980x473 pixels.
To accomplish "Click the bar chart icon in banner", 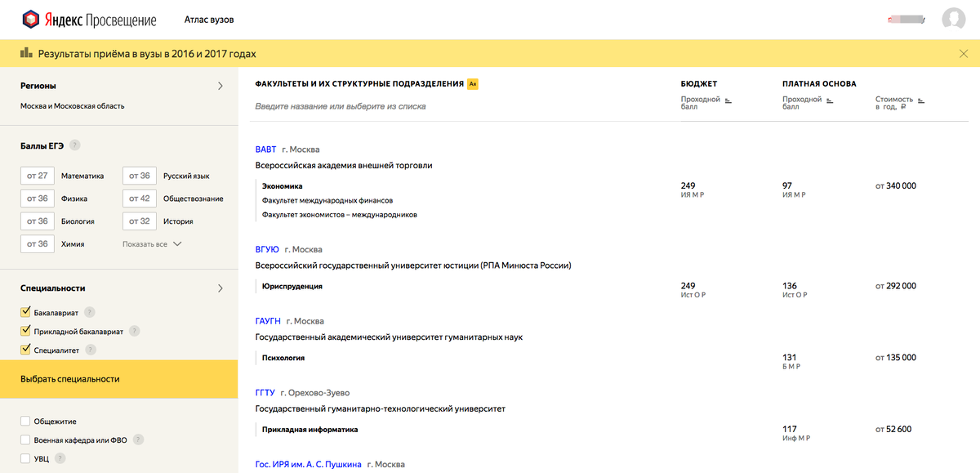I will (x=26, y=54).
